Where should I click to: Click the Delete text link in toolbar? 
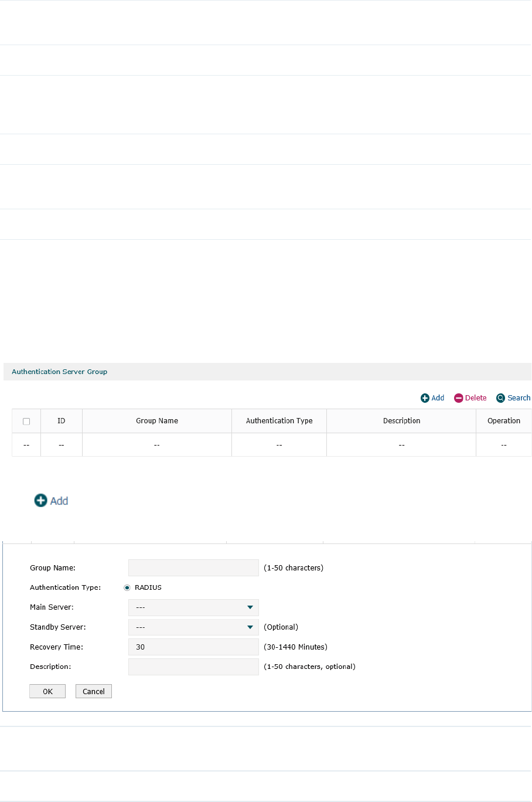point(476,398)
